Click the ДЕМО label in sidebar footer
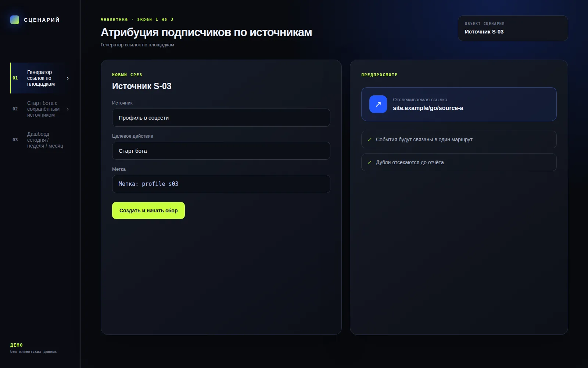588x368 pixels. (x=17, y=345)
